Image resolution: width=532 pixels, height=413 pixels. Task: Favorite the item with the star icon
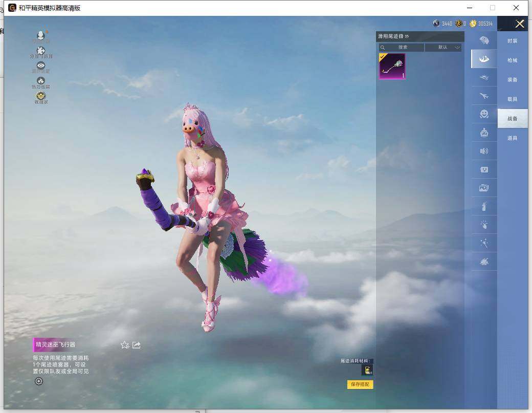click(125, 345)
